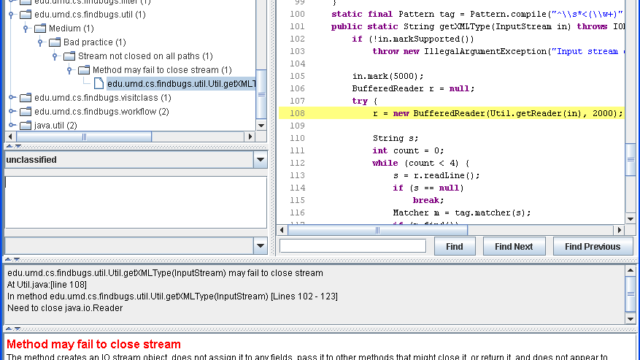Click the Bad practice folder icon
The width and height of the screenshot is (640, 360).
tap(55, 42)
